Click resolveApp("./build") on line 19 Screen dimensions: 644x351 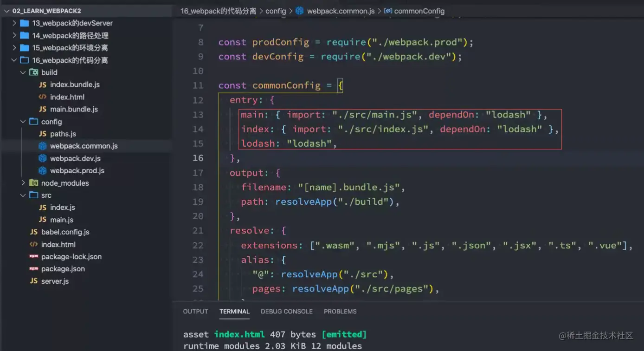coord(335,202)
